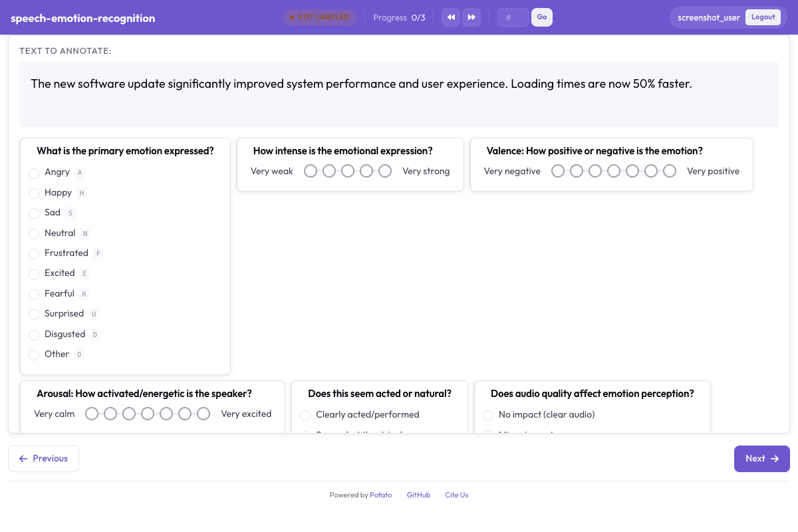Click the speech-emotion-recognition title

click(x=83, y=18)
